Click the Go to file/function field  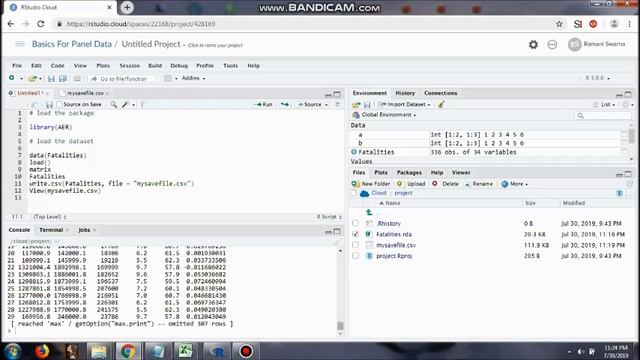(x=122, y=78)
